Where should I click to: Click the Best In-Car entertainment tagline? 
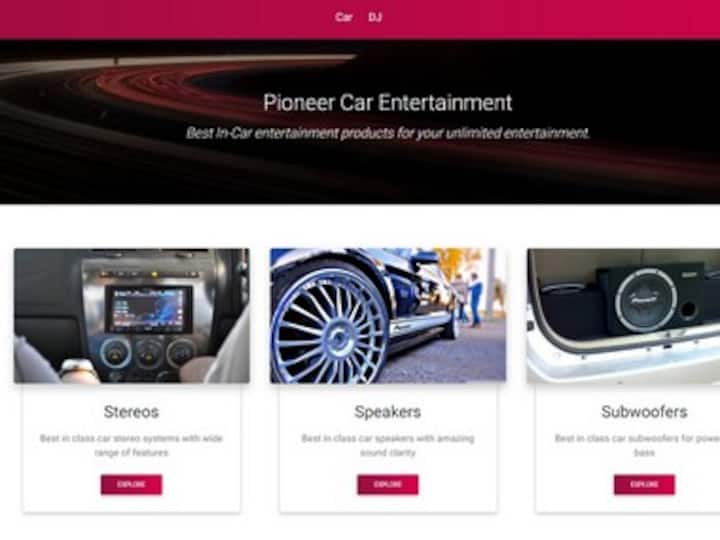pyautogui.click(x=388, y=133)
